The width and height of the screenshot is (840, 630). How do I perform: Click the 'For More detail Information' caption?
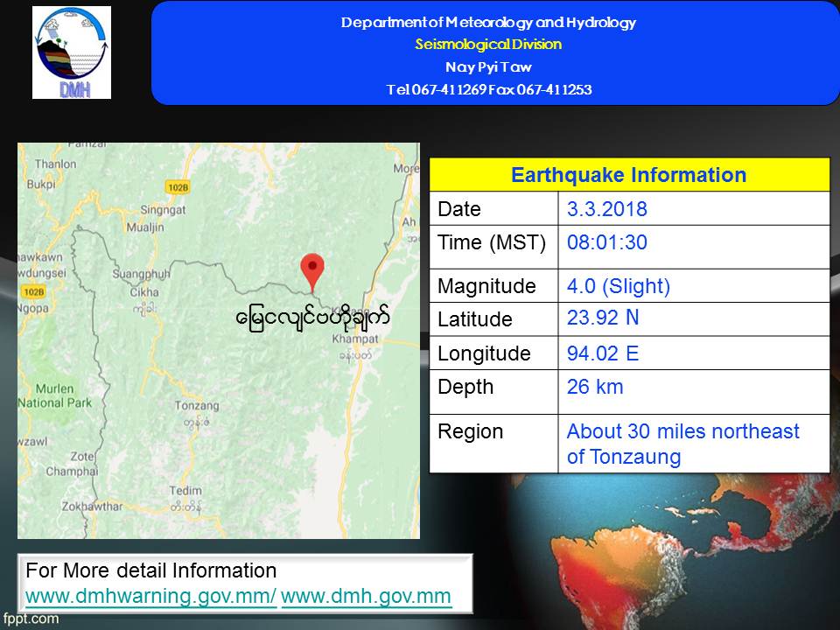pos(151,570)
